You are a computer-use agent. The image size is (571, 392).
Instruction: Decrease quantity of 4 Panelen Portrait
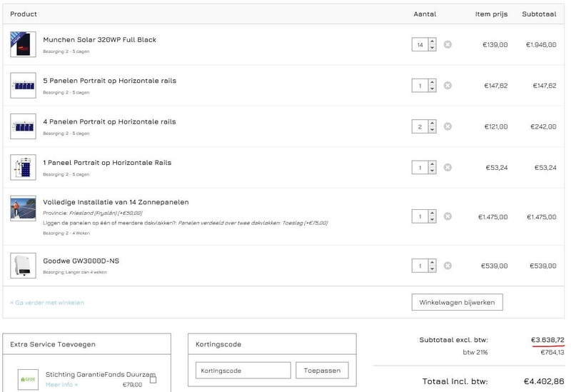pos(432,130)
